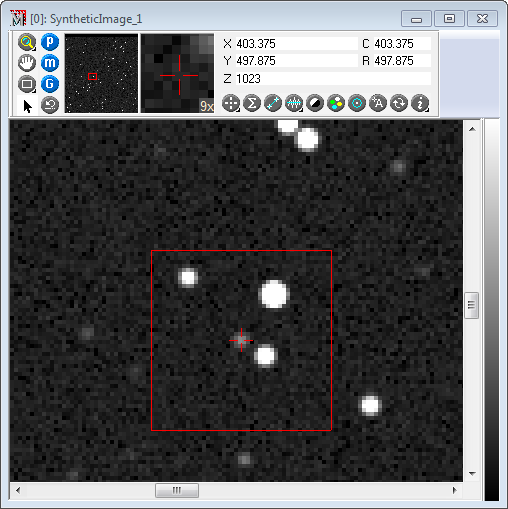Open the text annotation A icon
The width and height of the screenshot is (508, 509).
coord(378,103)
